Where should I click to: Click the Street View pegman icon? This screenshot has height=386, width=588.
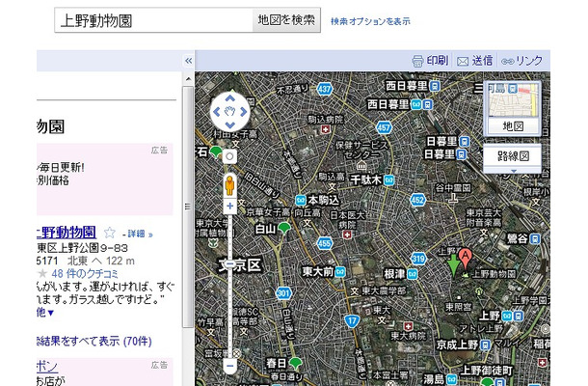[x=229, y=184]
